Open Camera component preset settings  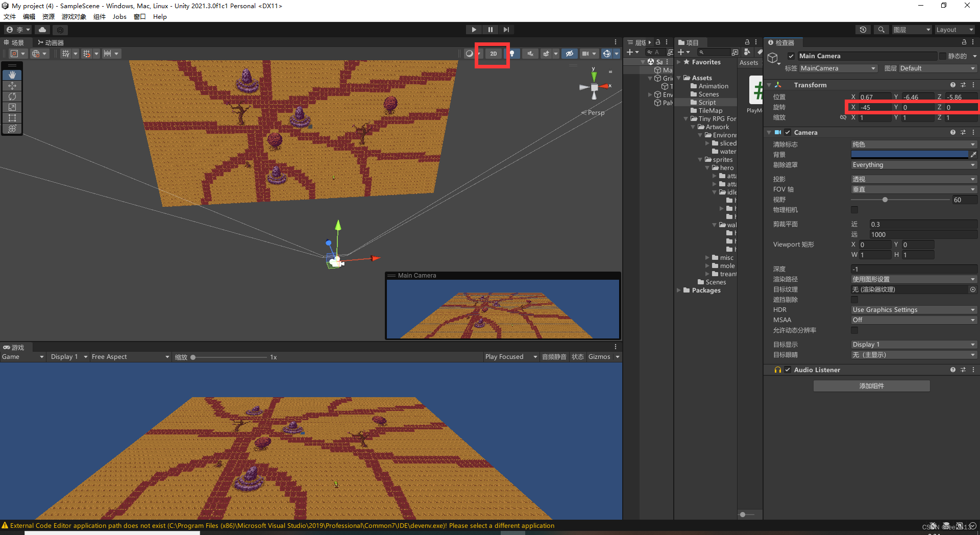tap(963, 132)
